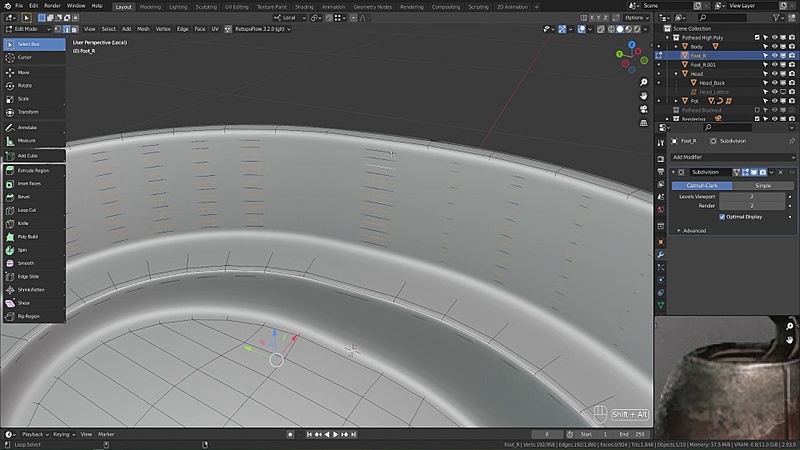Viewport: 800px width, 450px height.
Task: Adjust subdivision Render levels field
Action: coord(752,206)
